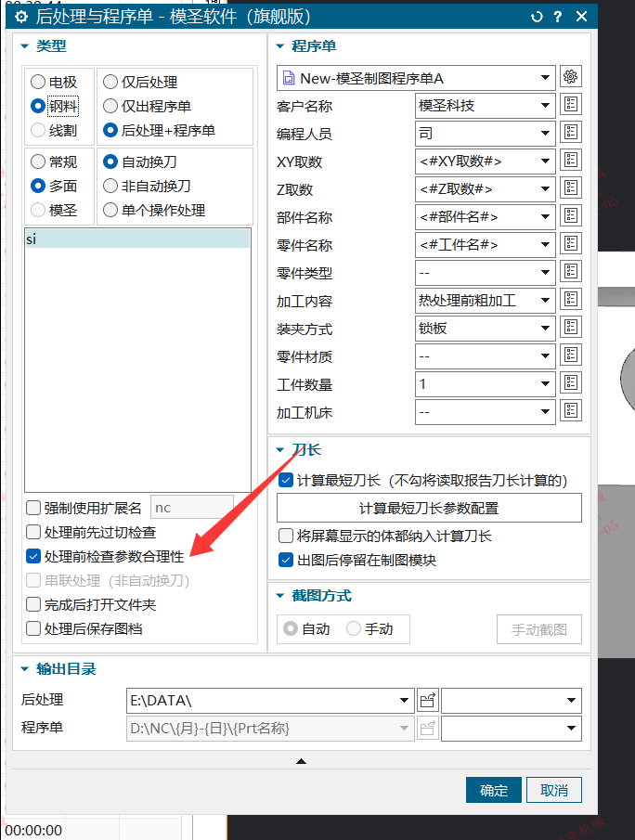
Task: Select 后处理+程序单 option
Action: [159, 130]
